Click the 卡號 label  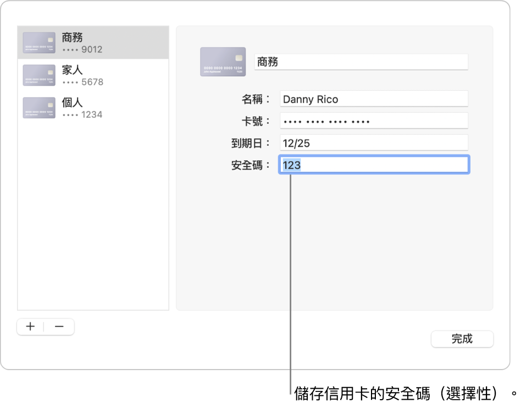tap(256, 121)
